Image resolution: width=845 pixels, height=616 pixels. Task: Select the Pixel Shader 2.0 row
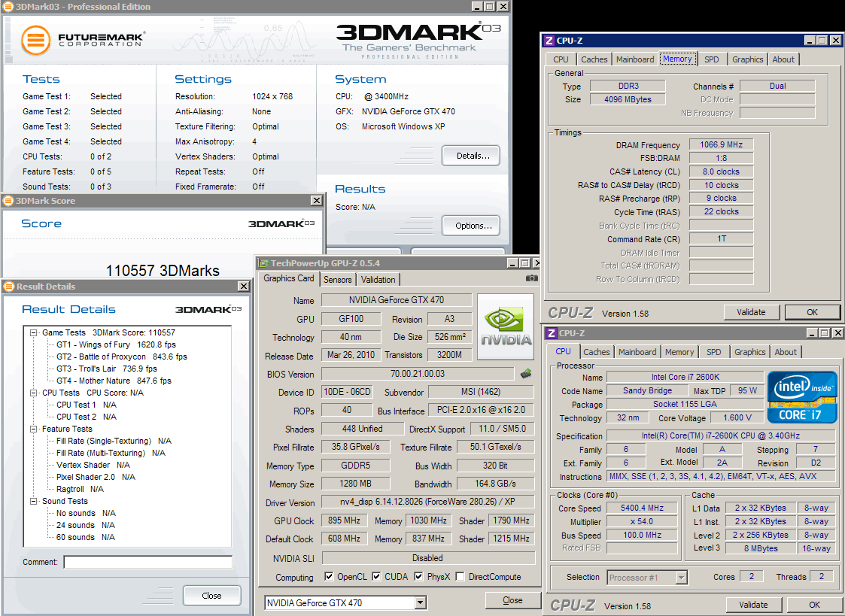click(96, 477)
